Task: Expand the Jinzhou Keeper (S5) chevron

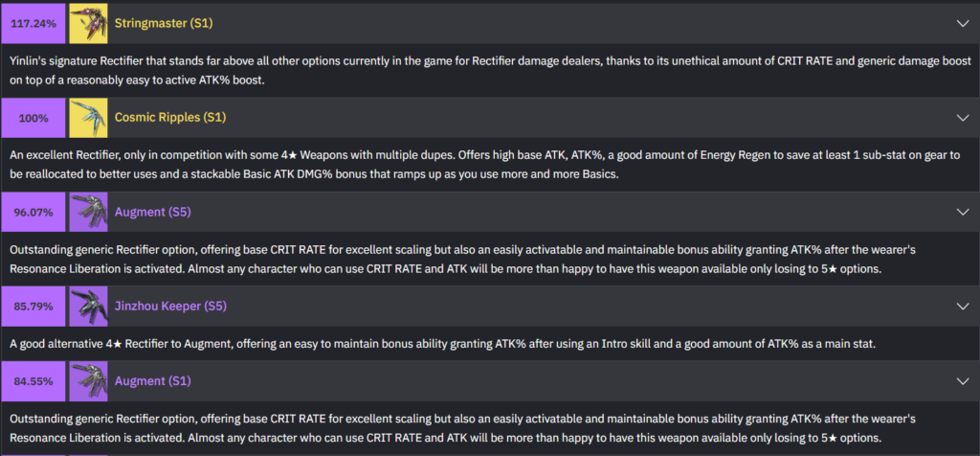Action: [x=963, y=307]
